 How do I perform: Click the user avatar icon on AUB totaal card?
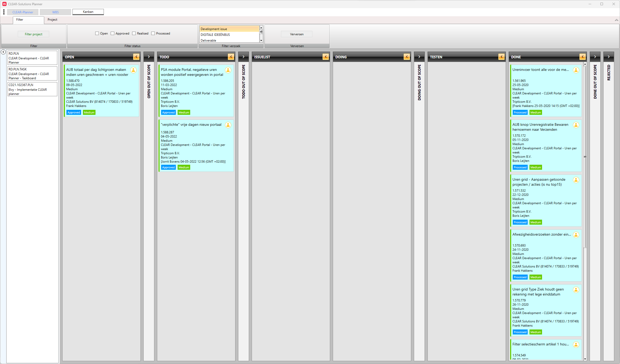[133, 71]
